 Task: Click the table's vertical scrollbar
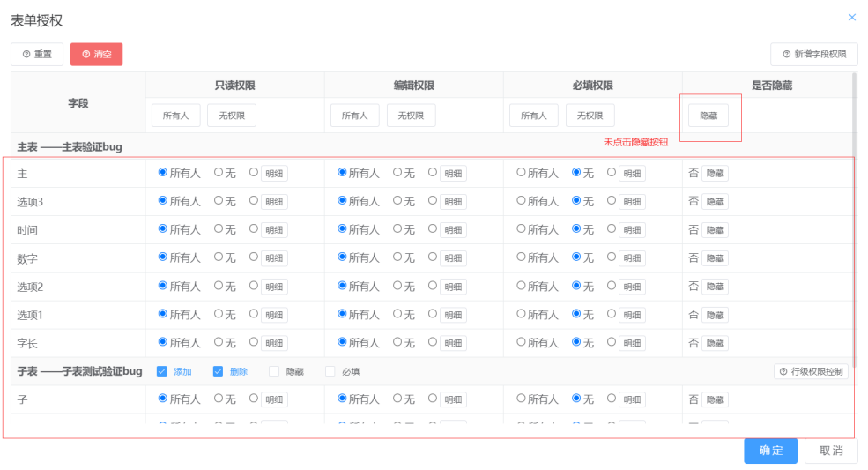pos(854,220)
